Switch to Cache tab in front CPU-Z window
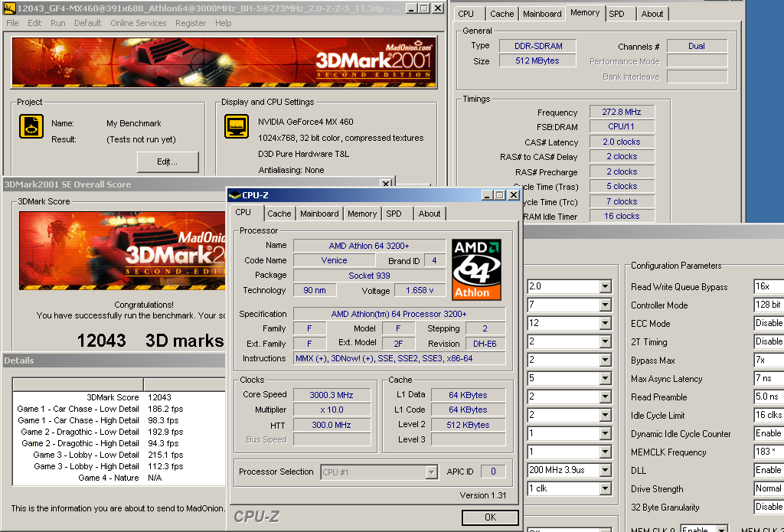Viewport: 784px width, 532px height. click(x=279, y=214)
